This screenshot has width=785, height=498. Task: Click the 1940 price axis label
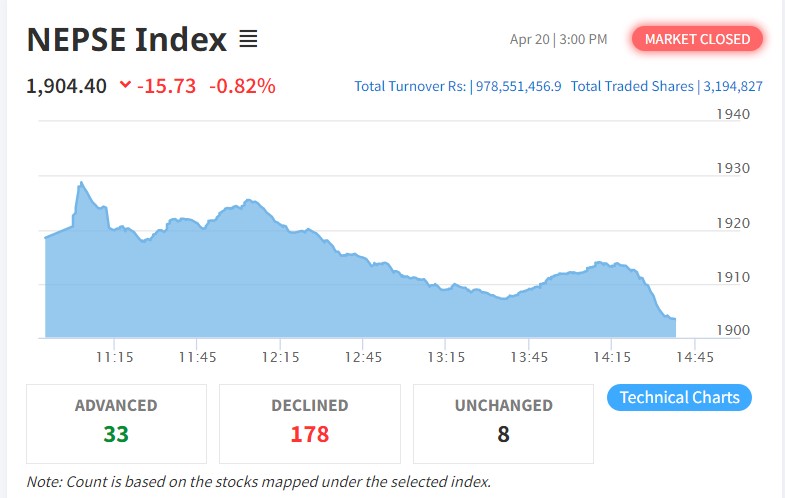point(733,114)
